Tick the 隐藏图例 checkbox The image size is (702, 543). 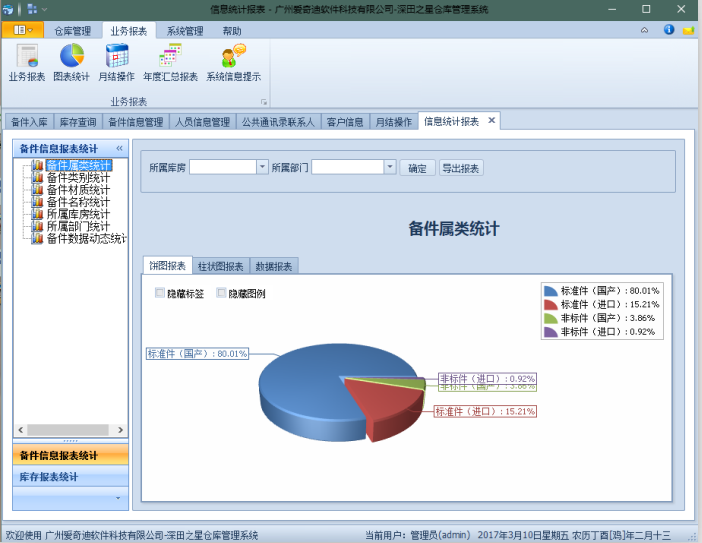[x=221, y=293]
